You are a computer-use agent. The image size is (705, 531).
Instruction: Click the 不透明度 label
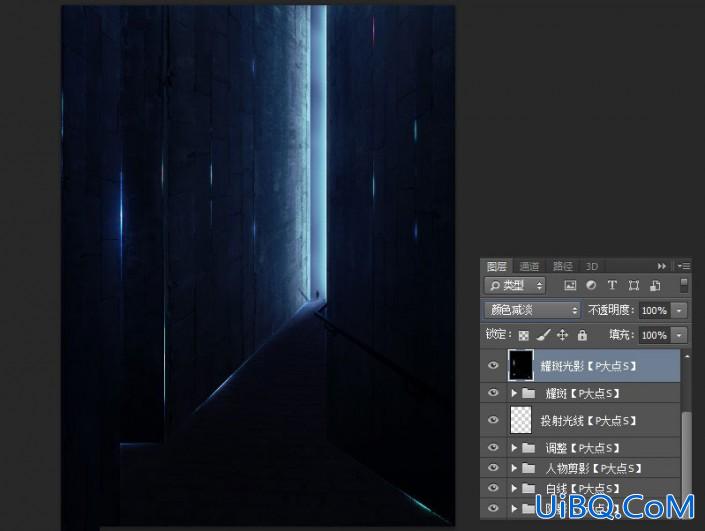(x=611, y=310)
